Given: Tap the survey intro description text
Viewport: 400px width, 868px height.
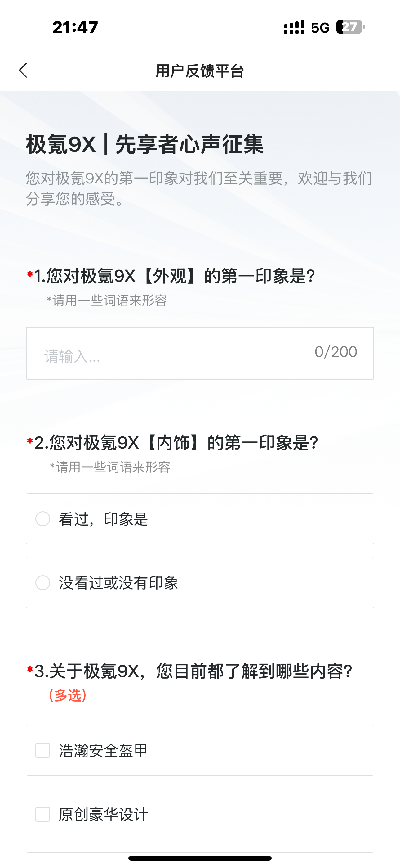Looking at the screenshot, I should (x=199, y=188).
